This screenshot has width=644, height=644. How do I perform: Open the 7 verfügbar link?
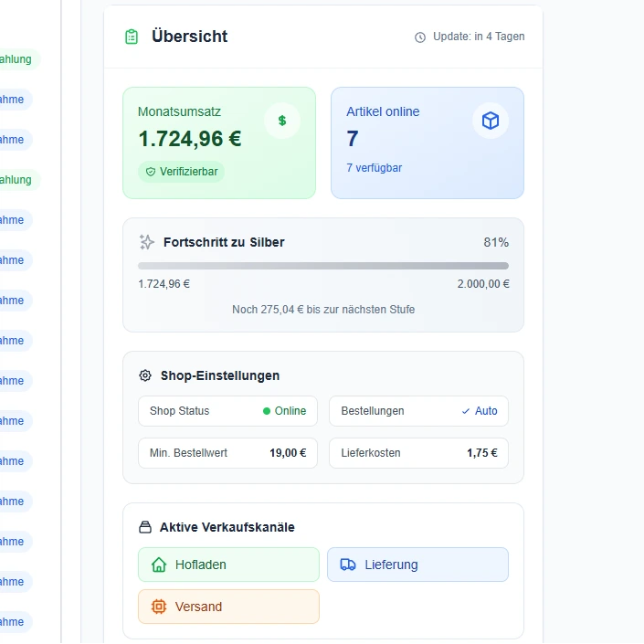(374, 168)
